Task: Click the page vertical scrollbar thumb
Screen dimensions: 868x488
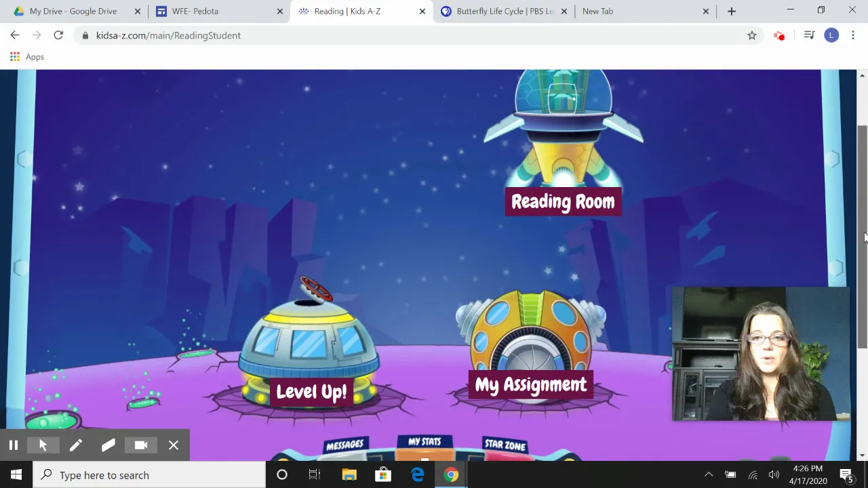Action: point(862,237)
